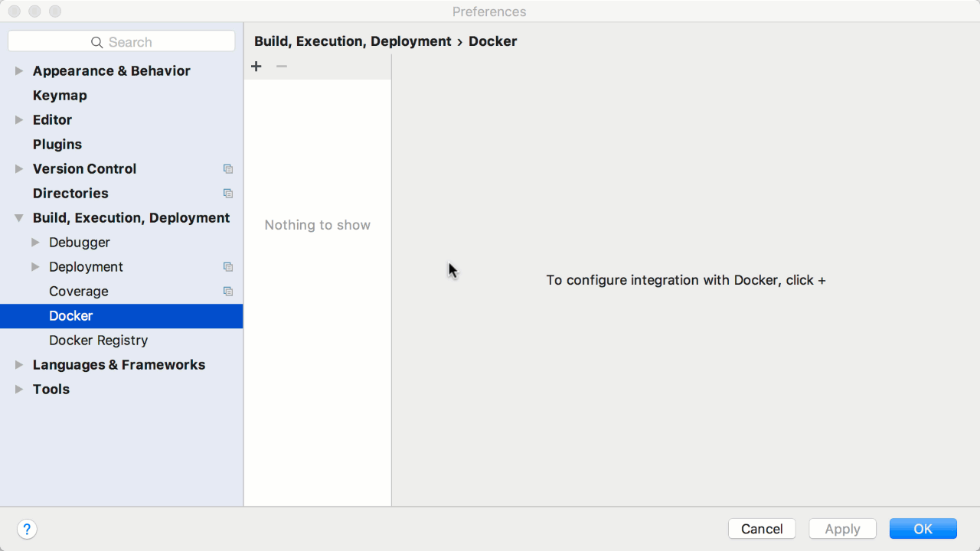980x551 pixels.
Task: Select Debugger settings item
Action: pyautogui.click(x=80, y=243)
